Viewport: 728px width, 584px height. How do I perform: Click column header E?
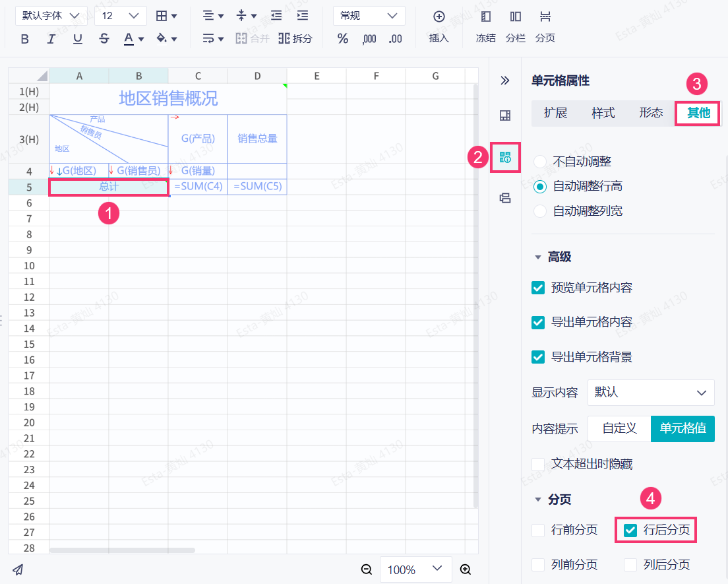tap(317, 76)
